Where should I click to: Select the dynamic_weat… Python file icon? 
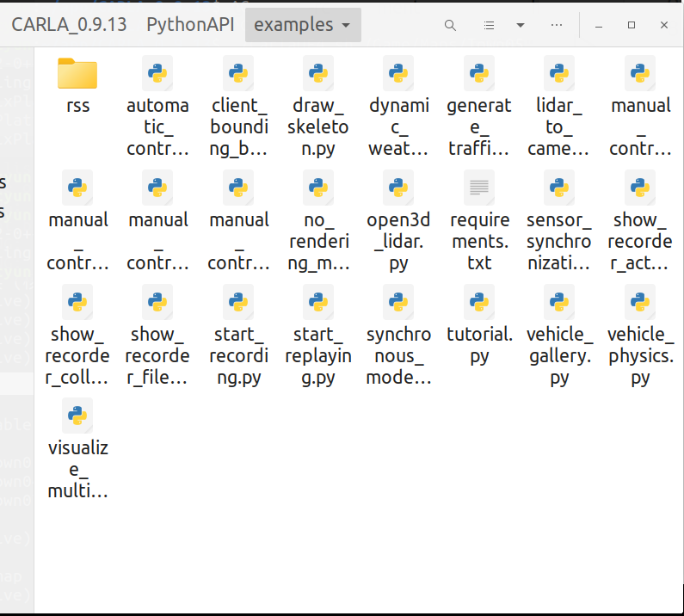coord(398,73)
